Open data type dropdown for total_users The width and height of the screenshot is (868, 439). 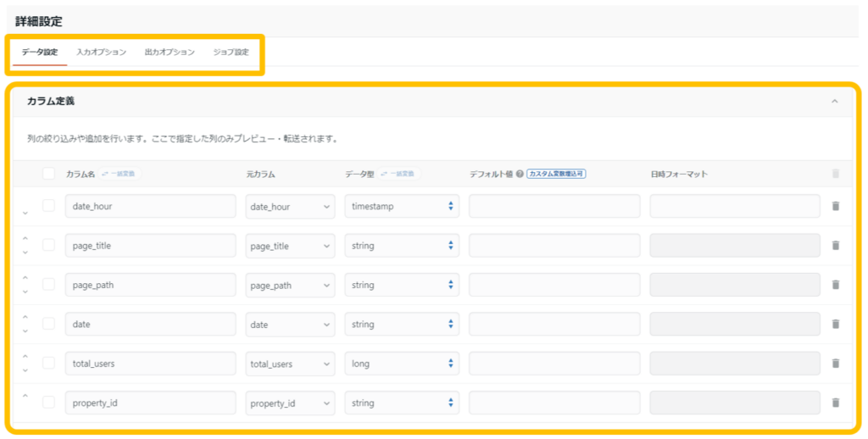[402, 364]
